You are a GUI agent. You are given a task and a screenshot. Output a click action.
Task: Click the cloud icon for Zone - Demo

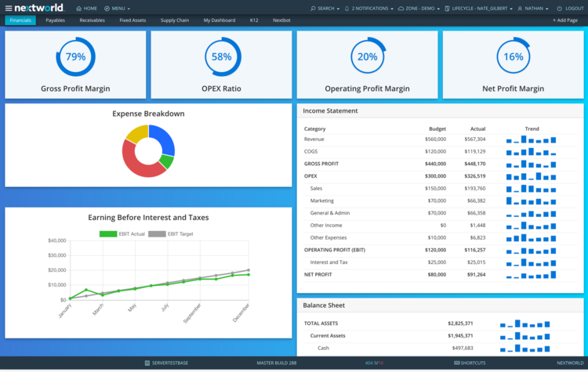[401, 9]
